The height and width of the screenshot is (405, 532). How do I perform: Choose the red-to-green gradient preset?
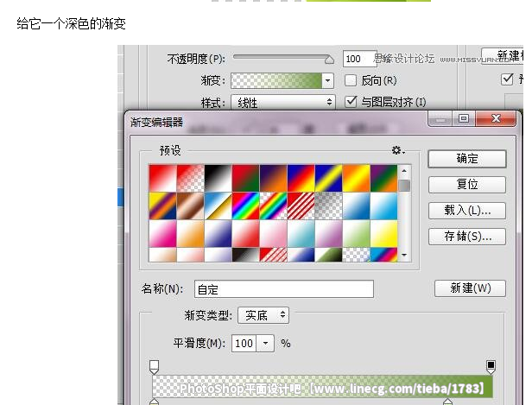click(246, 179)
